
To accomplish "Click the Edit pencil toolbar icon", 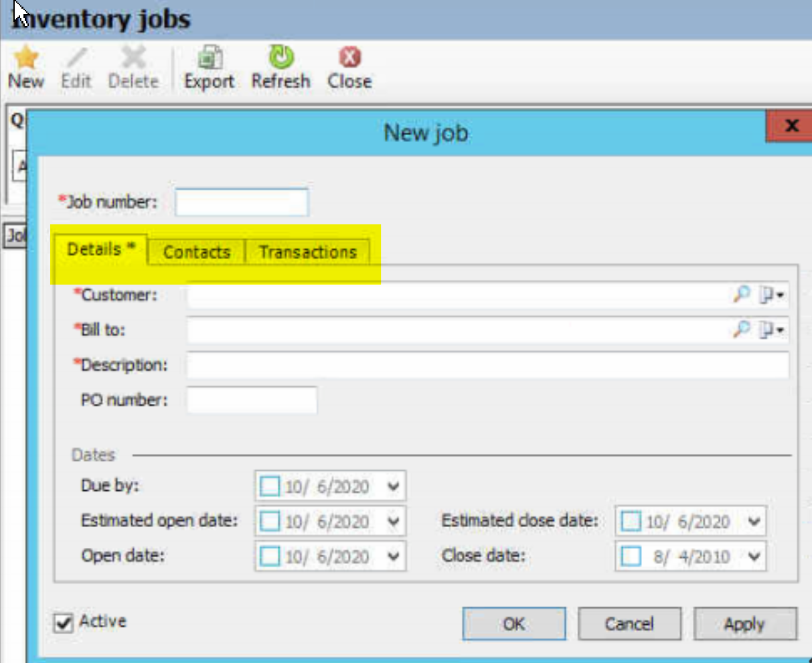I will point(76,57).
